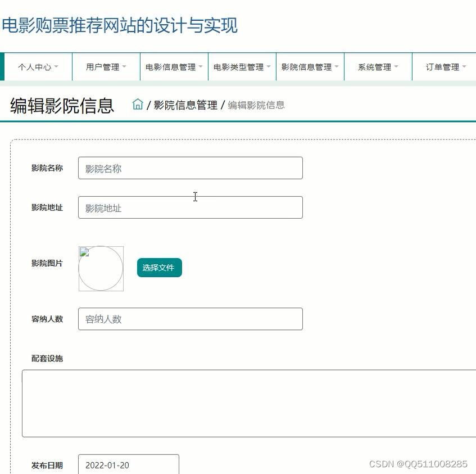Focus the 影院名称 input field

[x=191, y=168]
